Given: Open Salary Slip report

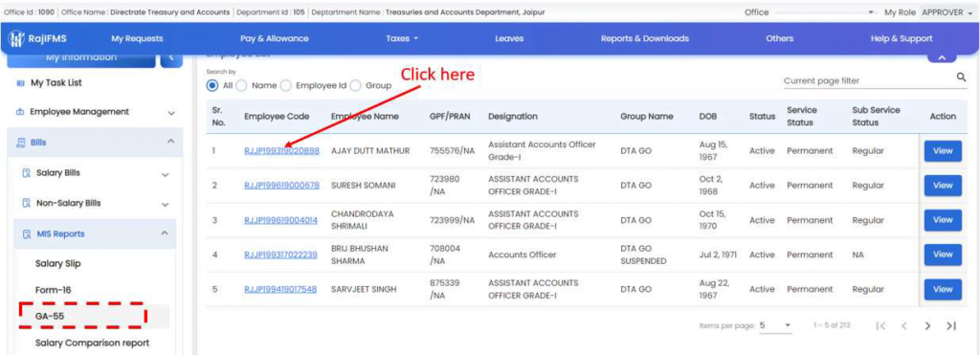Looking at the screenshot, I should [58, 264].
